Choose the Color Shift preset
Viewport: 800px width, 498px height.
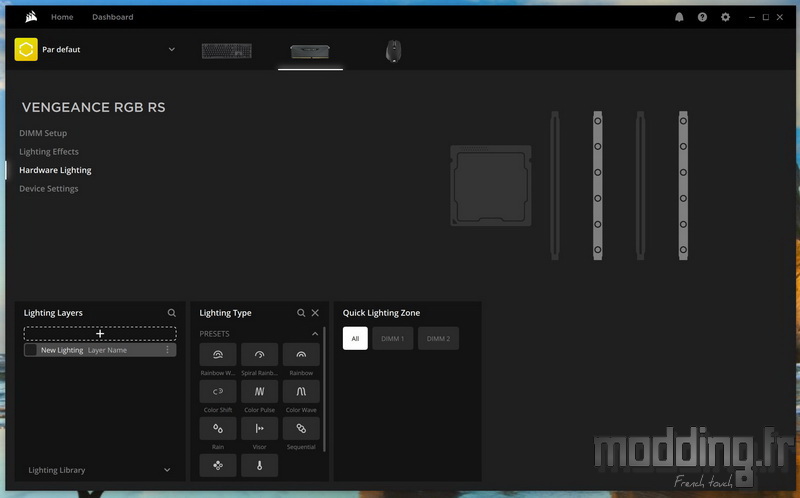tap(218, 391)
